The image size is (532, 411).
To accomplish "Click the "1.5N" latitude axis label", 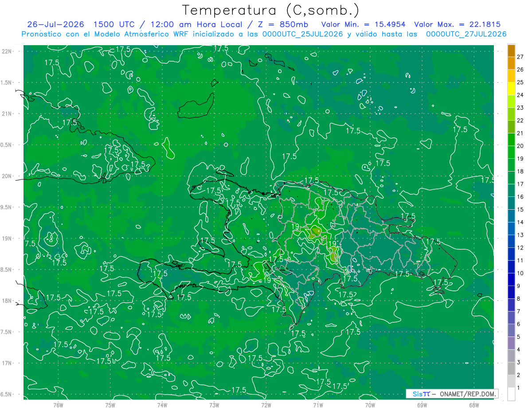I will 7,83.
